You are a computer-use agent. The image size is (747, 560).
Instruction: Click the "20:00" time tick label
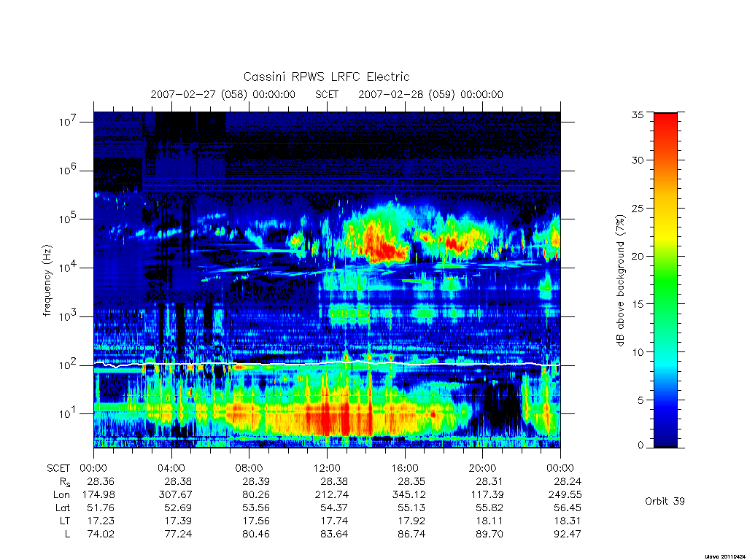(483, 468)
